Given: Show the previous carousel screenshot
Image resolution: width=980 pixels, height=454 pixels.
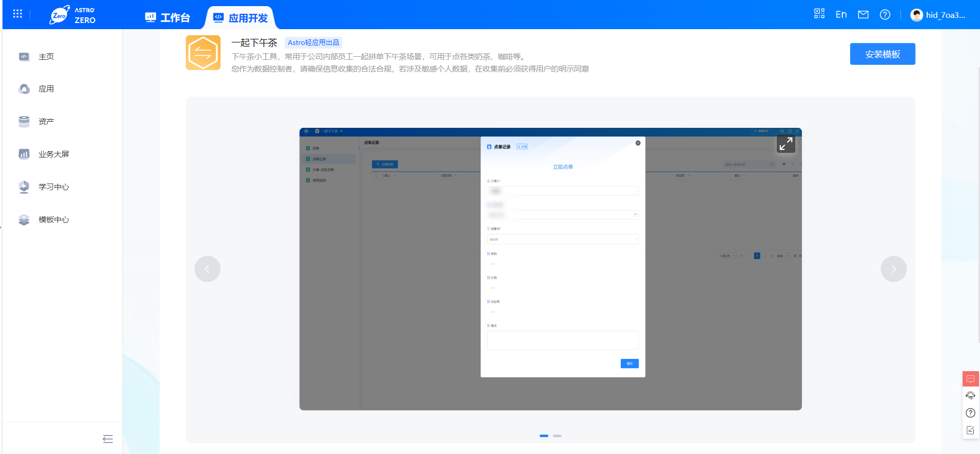Looking at the screenshot, I should pyautogui.click(x=207, y=269).
